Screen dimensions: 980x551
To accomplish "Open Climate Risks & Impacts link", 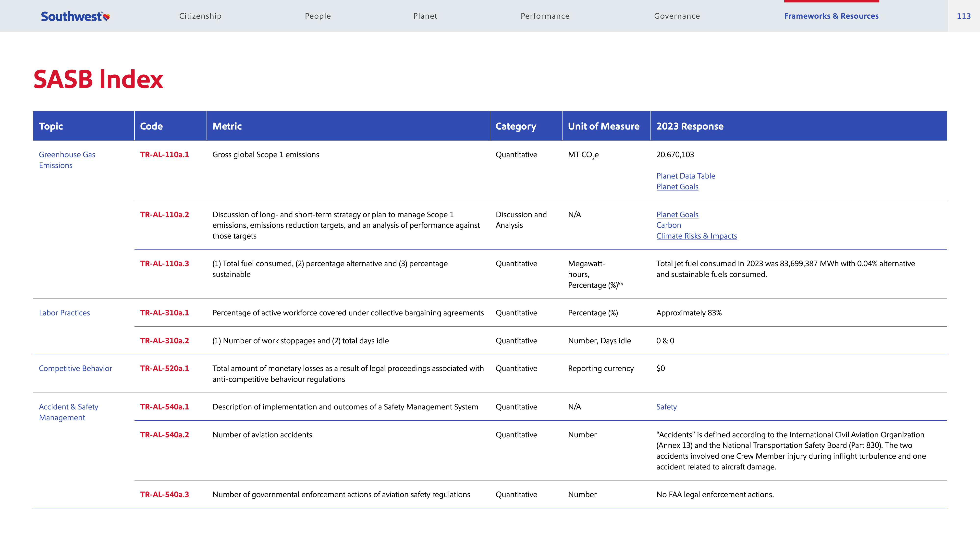I will point(697,236).
